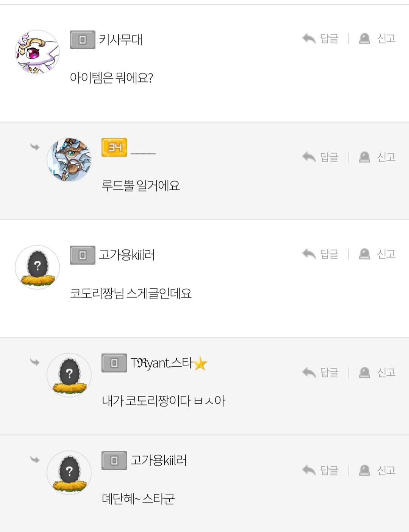Click 고가용kiil러 username on 데단혜 reply
This screenshot has width=409, height=532.
click(x=159, y=460)
